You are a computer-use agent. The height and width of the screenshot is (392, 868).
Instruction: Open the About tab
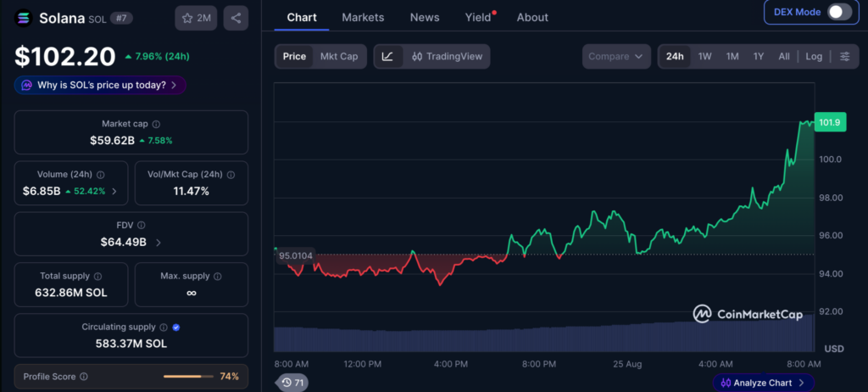point(532,17)
